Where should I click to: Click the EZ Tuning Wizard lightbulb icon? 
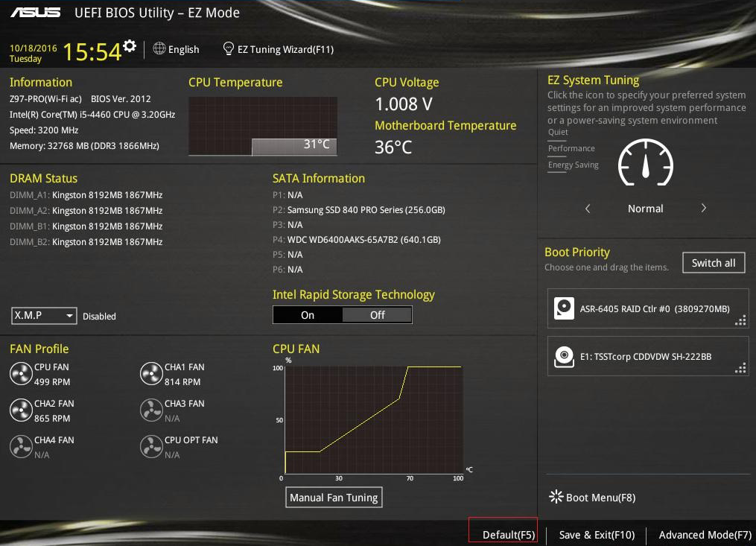[229, 48]
